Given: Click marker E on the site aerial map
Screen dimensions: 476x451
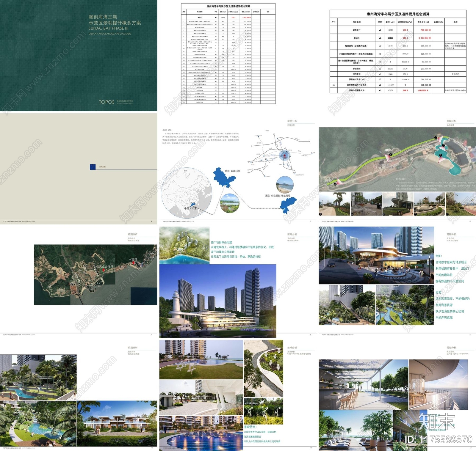Looking at the screenshot, I should 441,155.
